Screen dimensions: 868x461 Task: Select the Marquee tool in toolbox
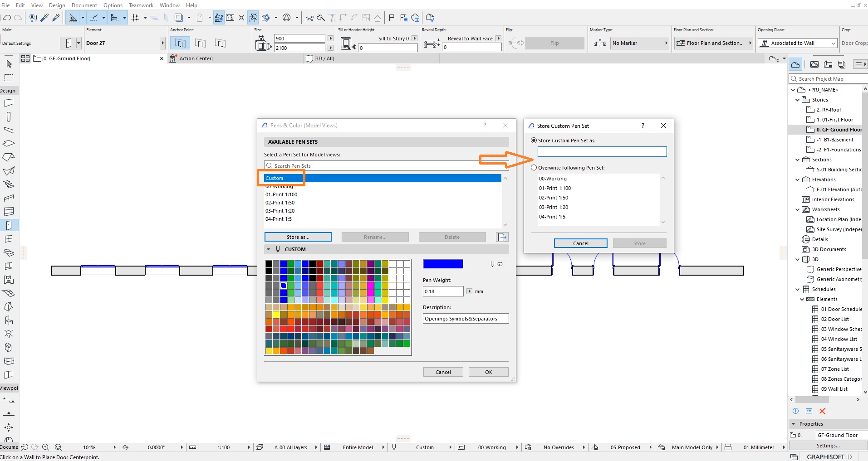(9, 78)
